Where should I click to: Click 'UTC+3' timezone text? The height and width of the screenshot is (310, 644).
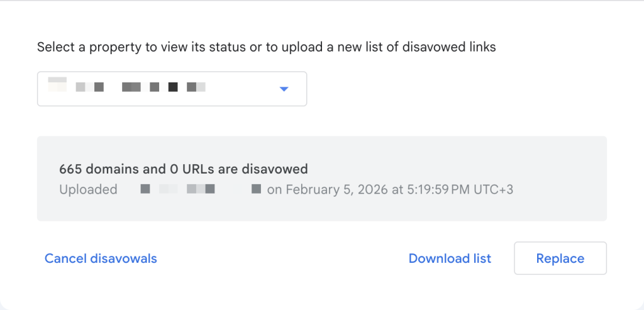point(492,189)
